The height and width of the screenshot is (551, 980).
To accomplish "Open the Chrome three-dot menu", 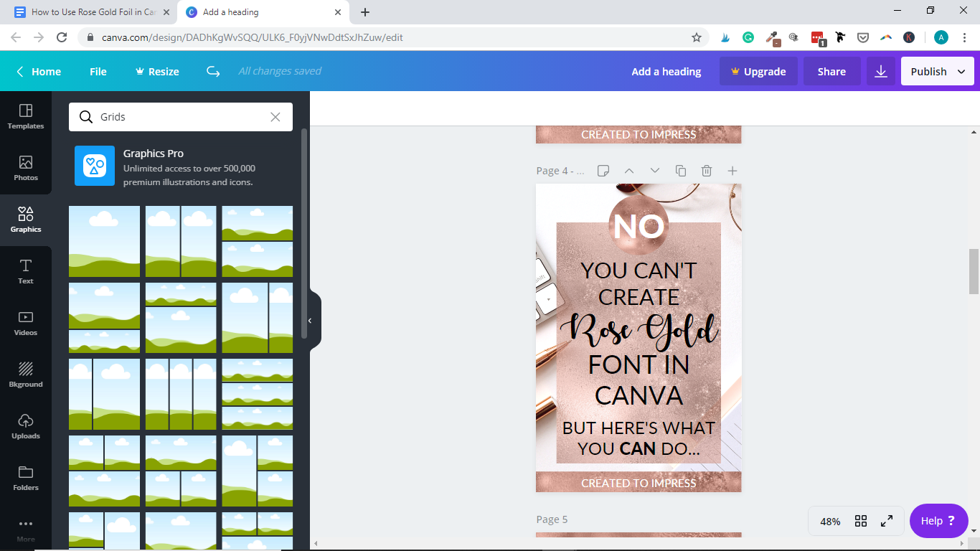I will [x=965, y=37].
